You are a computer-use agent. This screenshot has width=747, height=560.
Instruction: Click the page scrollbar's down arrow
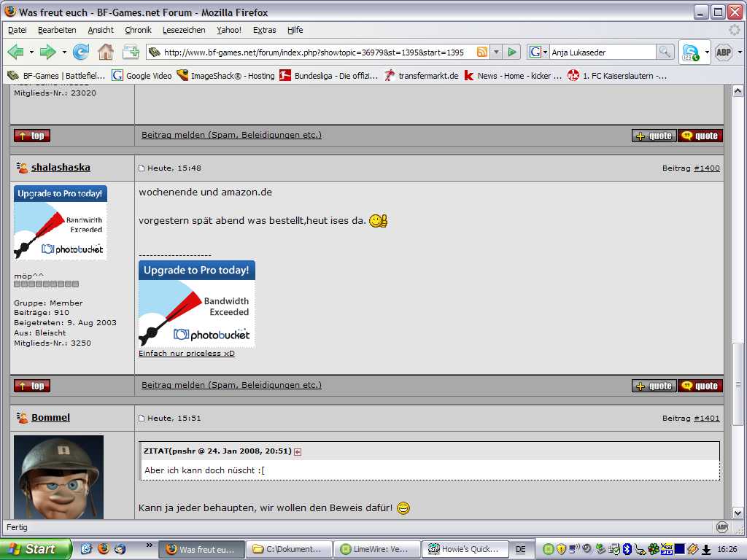[x=738, y=513]
